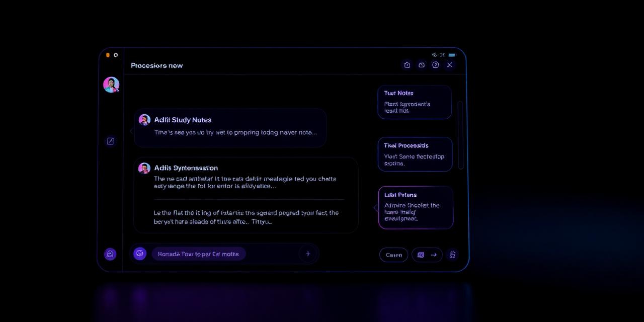Click the profile avatar in the sidebar
Image resolution: width=644 pixels, height=322 pixels.
(x=111, y=85)
